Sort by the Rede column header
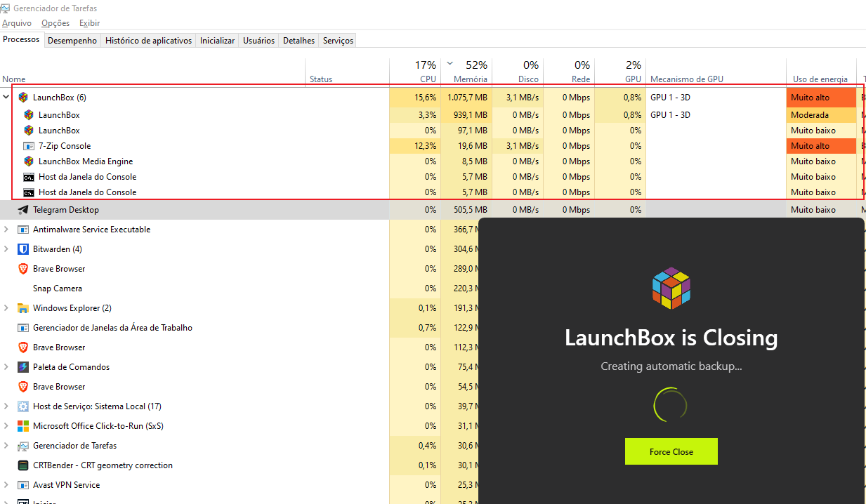 click(569, 72)
